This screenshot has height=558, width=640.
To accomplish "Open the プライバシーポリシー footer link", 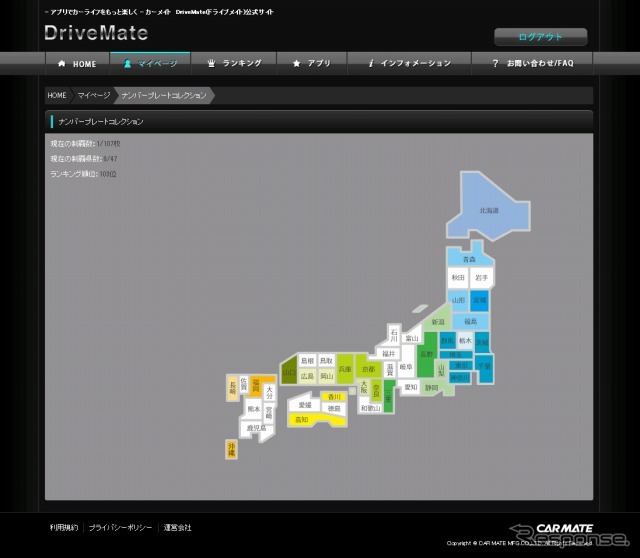I will coord(120,527).
